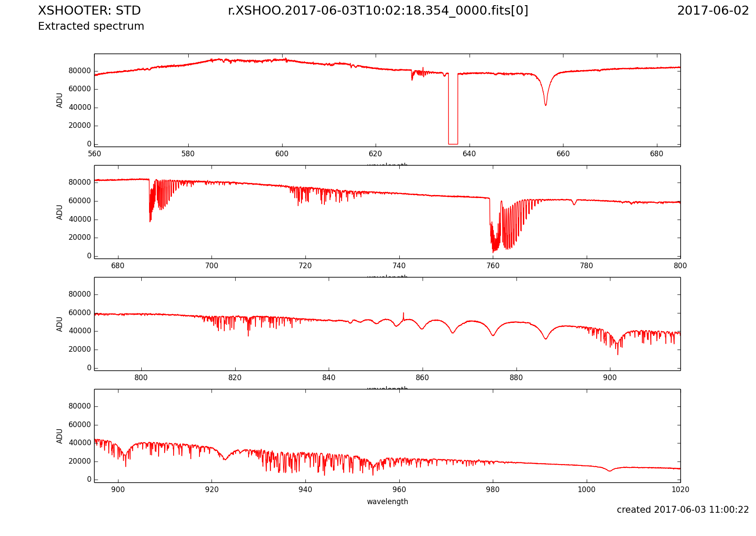Click the x-axis tick label "960"
This screenshot has height=536, width=756.
tap(399, 490)
